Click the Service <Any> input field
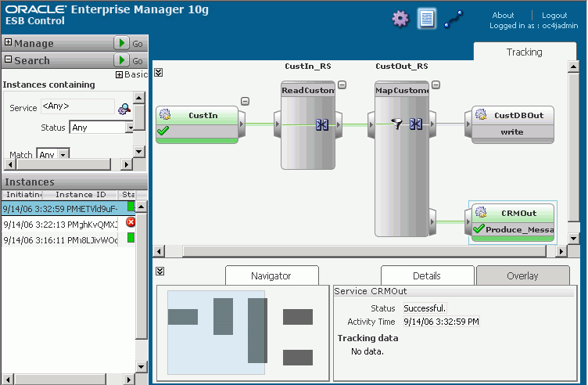Image resolution: width=588 pixels, height=385 pixels. (x=77, y=106)
